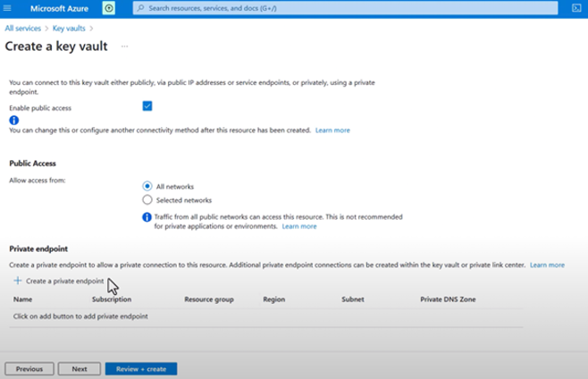Screen dimensions: 588x379
Task: Open the ellipsis menu next to page title
Action: tap(124, 46)
